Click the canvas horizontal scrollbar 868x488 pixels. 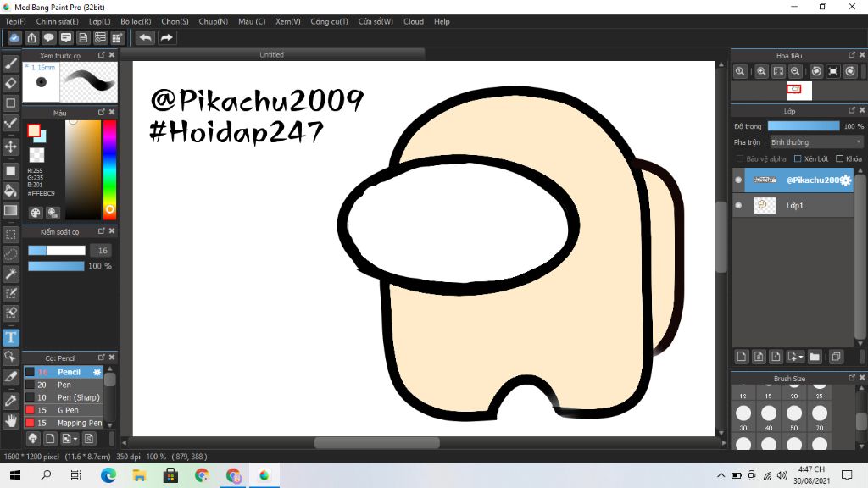tap(377, 443)
